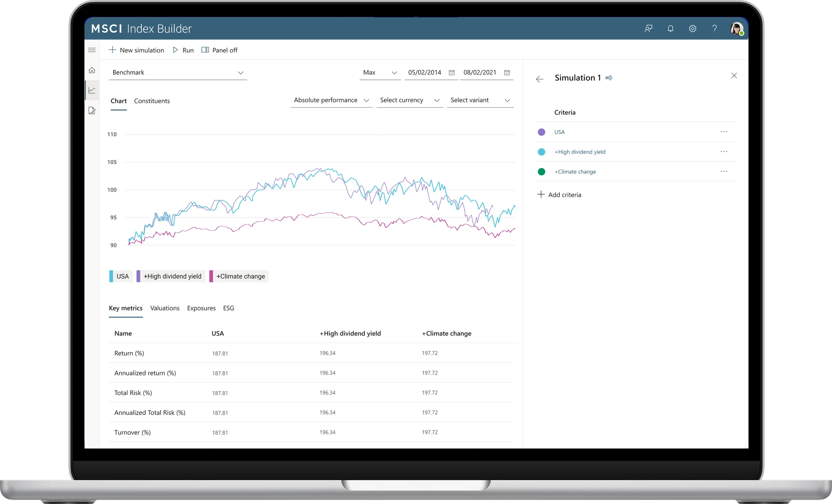Toggle Panel off

tap(219, 50)
